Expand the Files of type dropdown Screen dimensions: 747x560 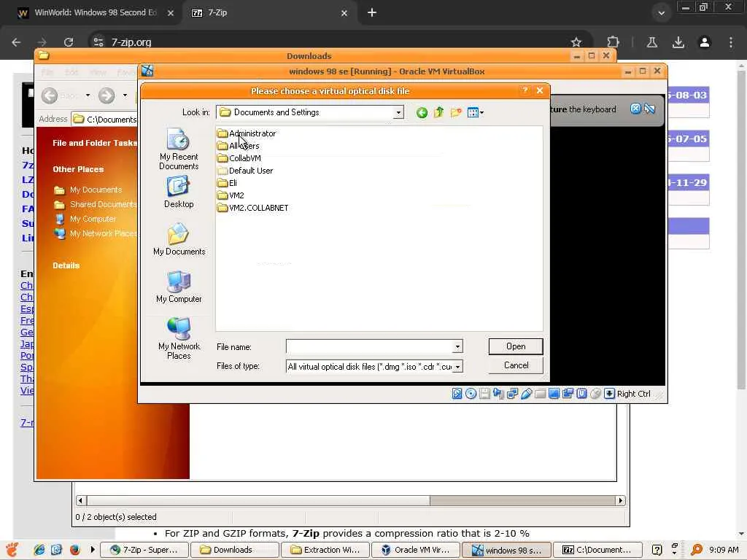[x=457, y=367]
